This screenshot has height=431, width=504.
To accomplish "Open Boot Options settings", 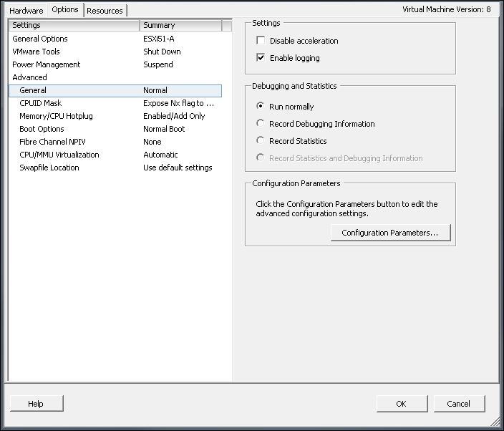I will point(115,129).
